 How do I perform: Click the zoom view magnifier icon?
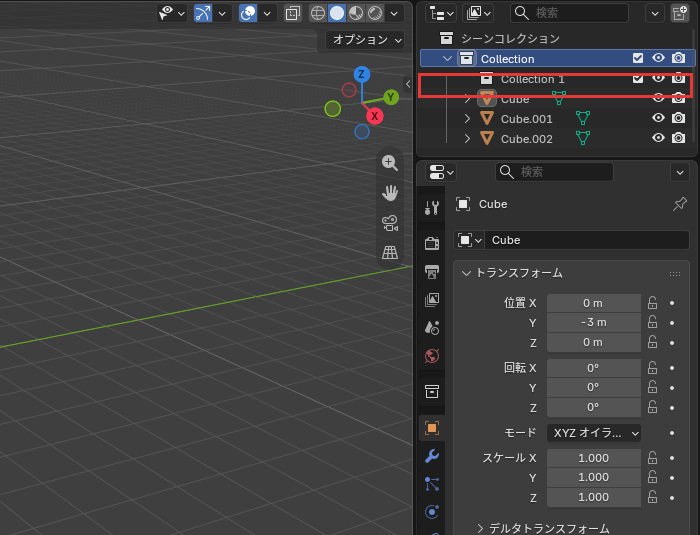pyautogui.click(x=390, y=163)
